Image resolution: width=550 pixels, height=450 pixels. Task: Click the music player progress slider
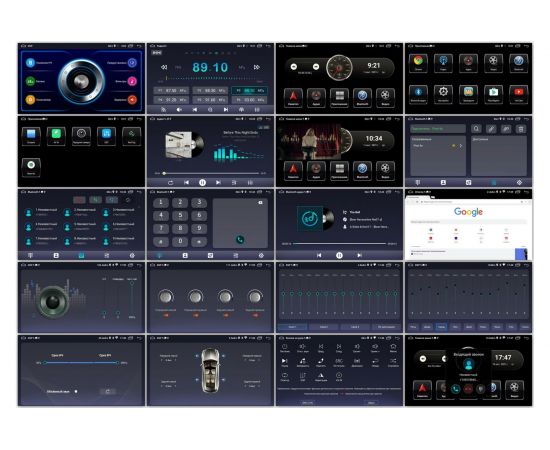click(211, 173)
